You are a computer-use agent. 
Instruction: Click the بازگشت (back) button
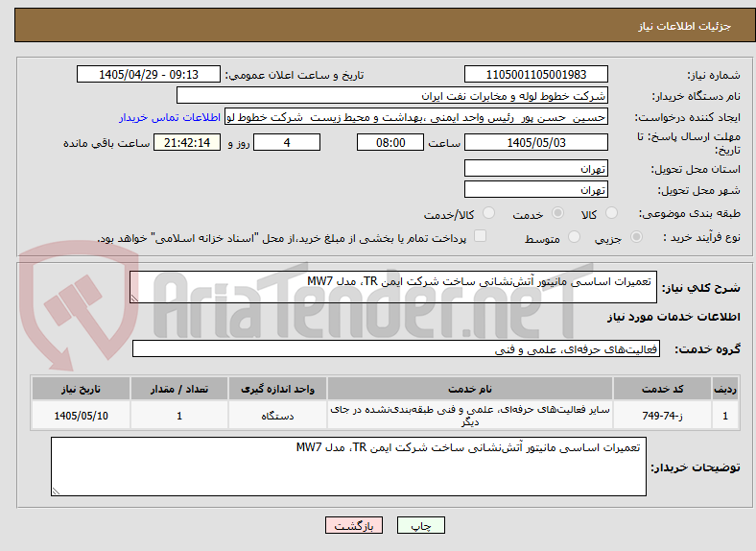(x=354, y=525)
